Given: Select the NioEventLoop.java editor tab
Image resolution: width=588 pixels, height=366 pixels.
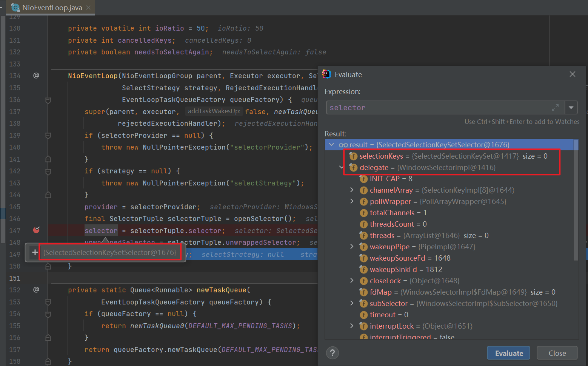Looking at the screenshot, I should tap(52, 8).
